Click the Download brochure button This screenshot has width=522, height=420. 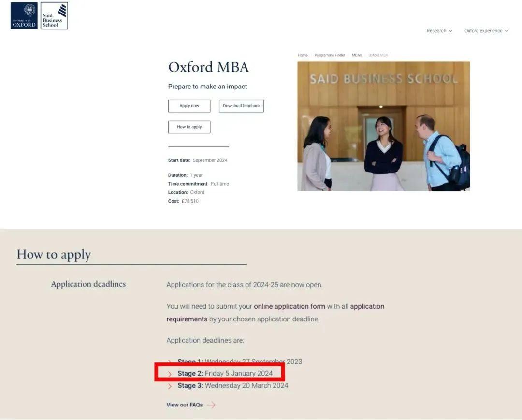tap(241, 106)
